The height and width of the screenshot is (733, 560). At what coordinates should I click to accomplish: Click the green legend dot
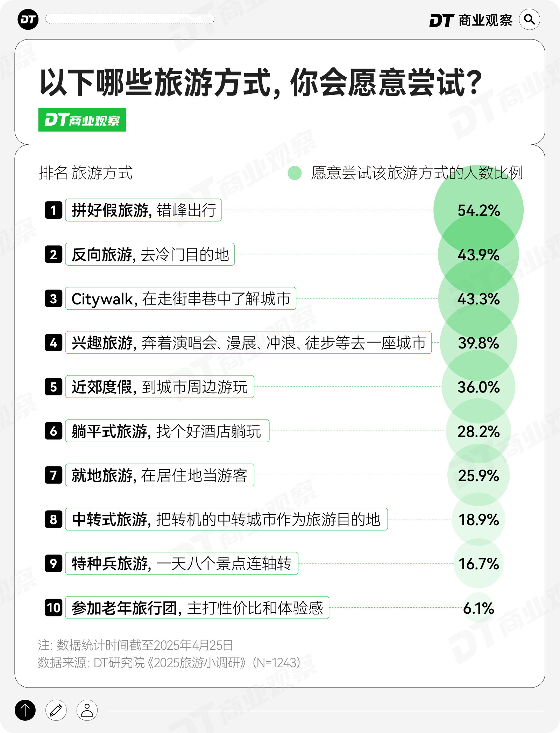pyautogui.click(x=295, y=173)
